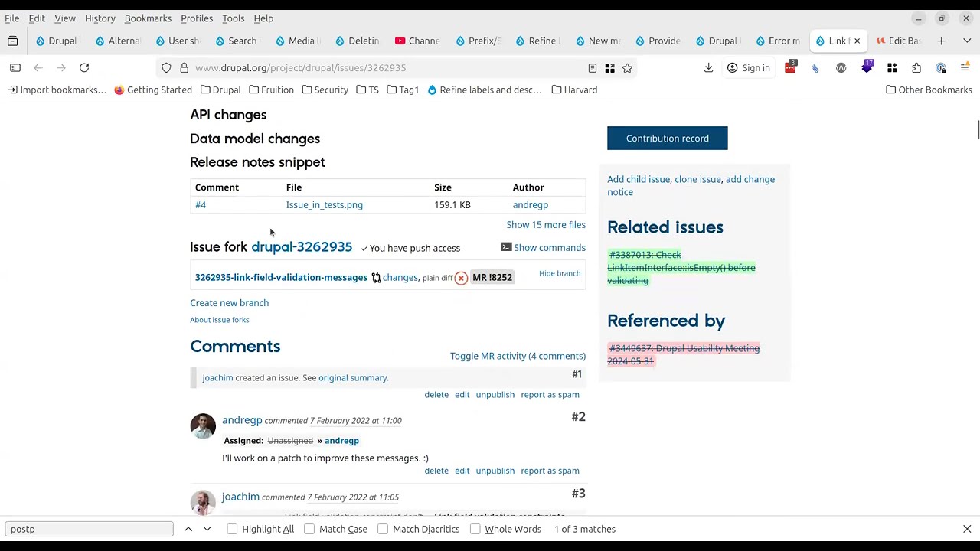Open the downloads panel
This screenshot has height=551, width=980.
click(x=708, y=68)
